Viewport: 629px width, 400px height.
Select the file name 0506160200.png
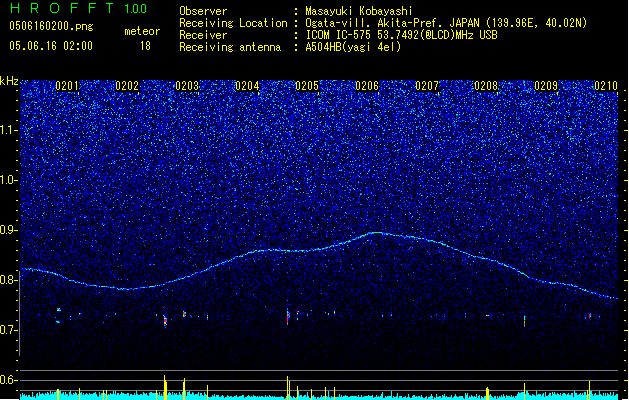[x=51, y=27]
